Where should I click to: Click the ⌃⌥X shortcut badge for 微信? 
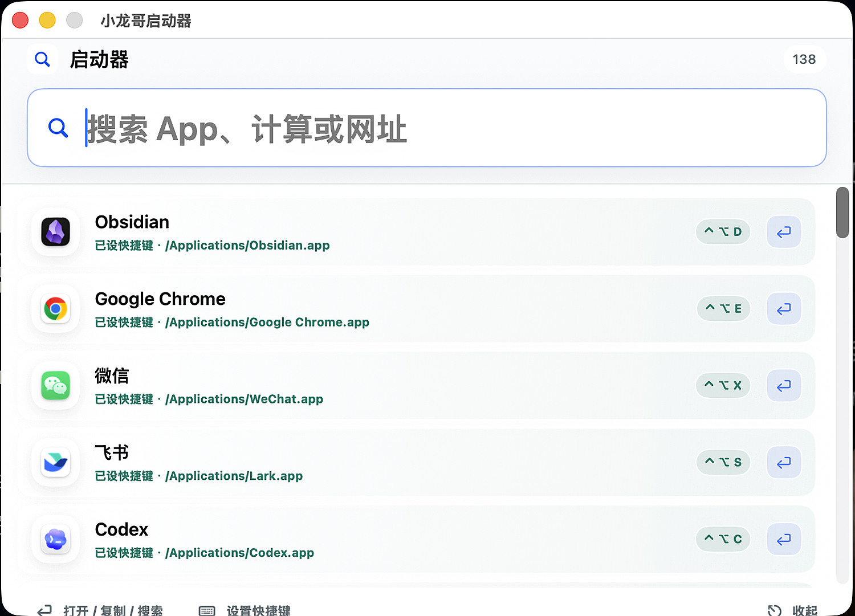(723, 386)
